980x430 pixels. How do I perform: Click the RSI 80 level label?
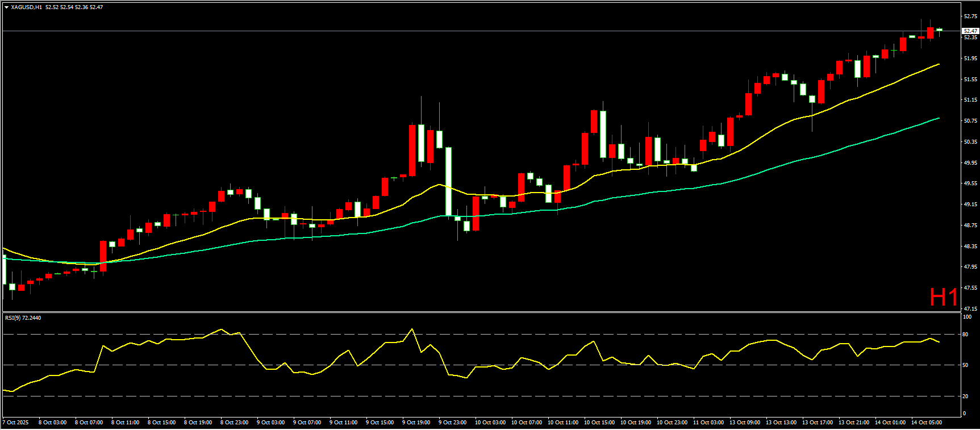click(965, 335)
